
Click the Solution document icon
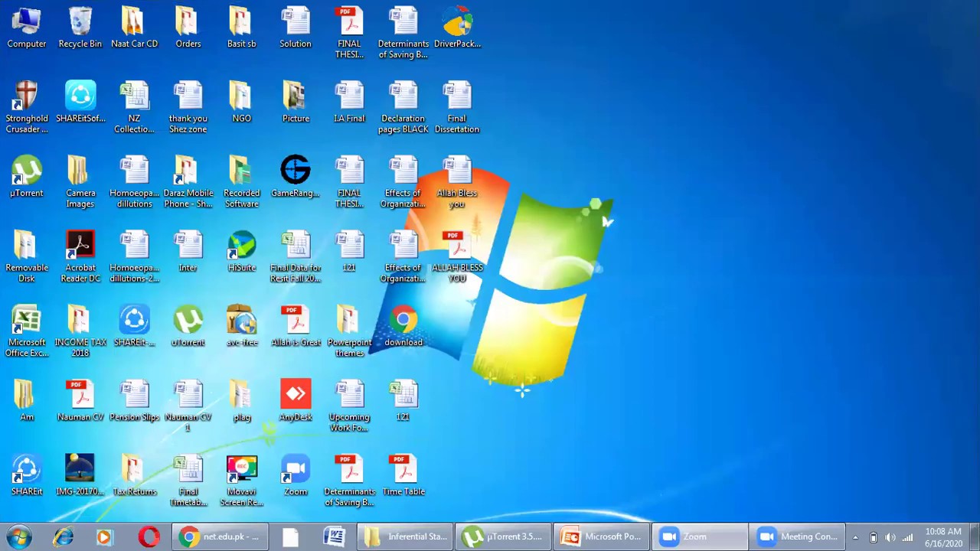coord(296,28)
